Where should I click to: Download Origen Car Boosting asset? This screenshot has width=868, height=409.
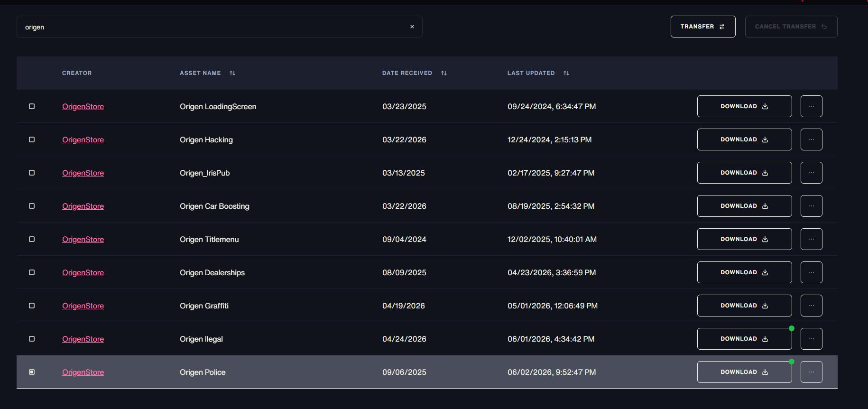(x=744, y=206)
